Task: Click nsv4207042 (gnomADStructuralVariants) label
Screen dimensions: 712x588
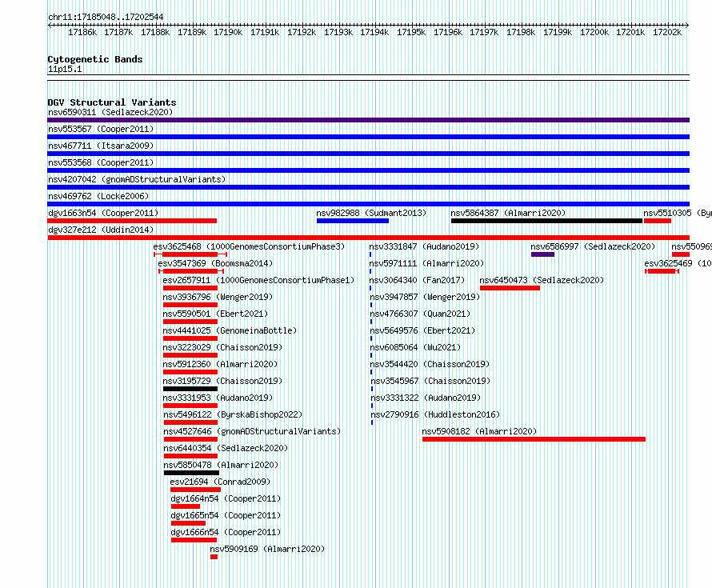Action: 137,179
